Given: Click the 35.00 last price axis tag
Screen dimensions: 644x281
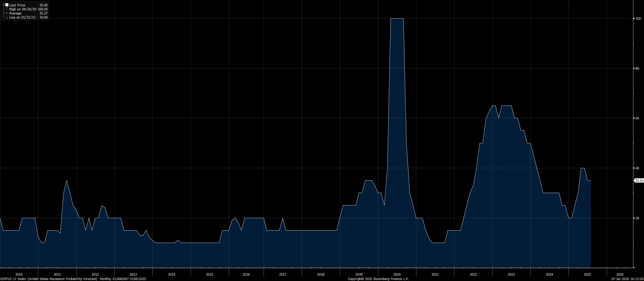Looking at the screenshot, I should (x=639, y=181).
